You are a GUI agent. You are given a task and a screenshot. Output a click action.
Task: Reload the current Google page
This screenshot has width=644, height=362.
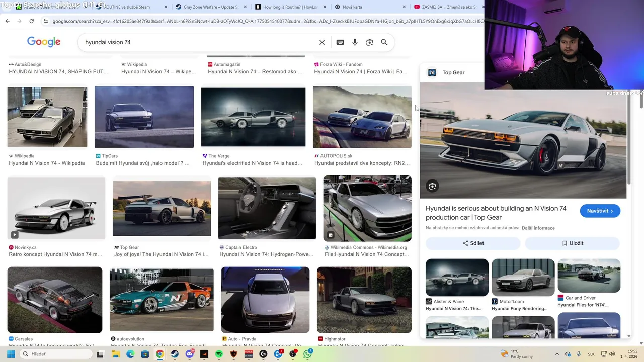(x=31, y=21)
